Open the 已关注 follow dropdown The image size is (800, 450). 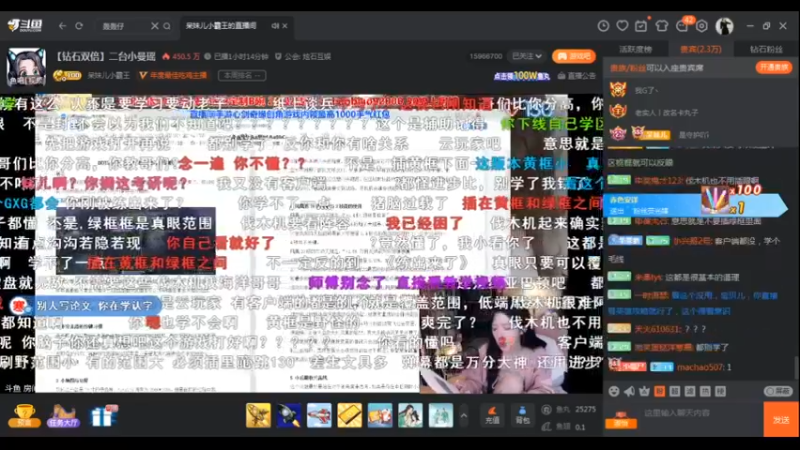coord(527,56)
